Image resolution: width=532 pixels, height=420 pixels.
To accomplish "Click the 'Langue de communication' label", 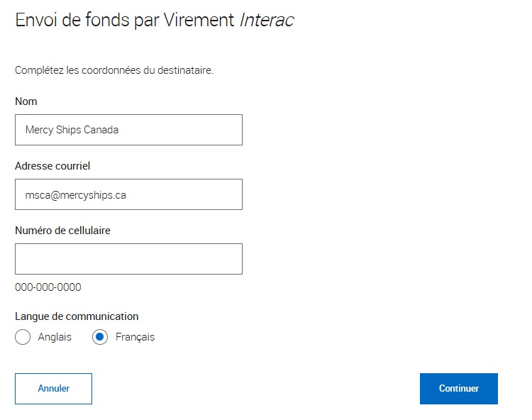I will pyautogui.click(x=77, y=316).
